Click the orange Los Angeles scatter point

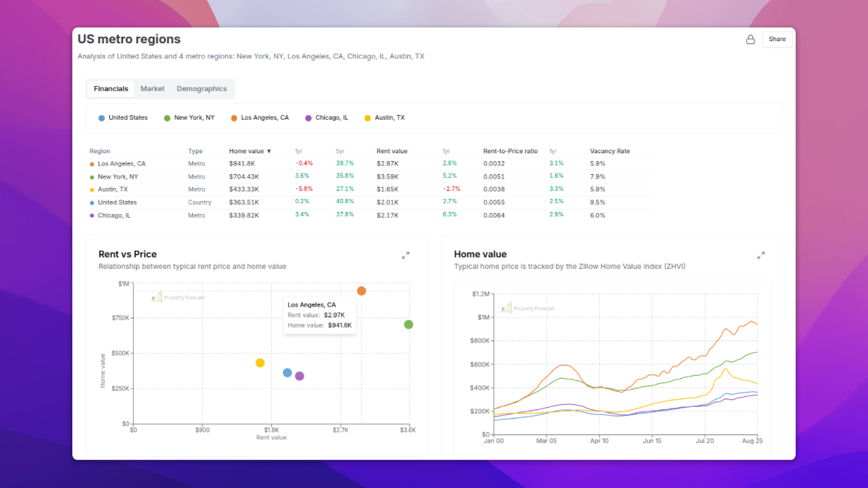pos(362,291)
